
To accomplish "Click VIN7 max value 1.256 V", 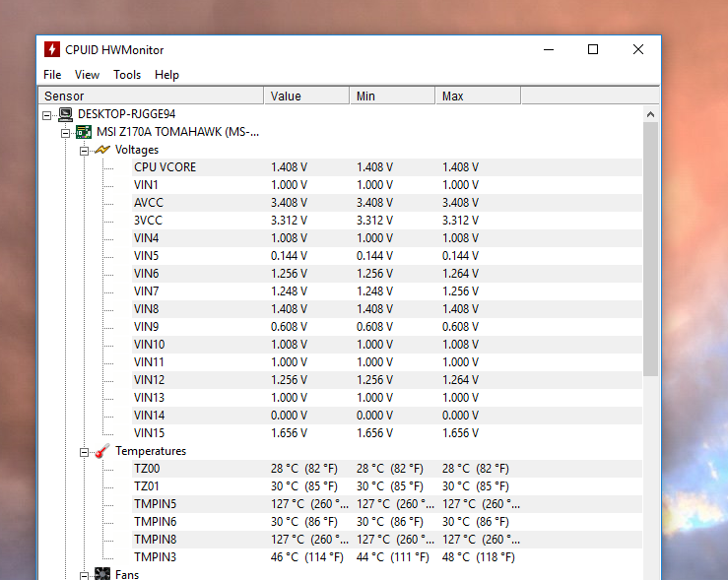I will coord(460,291).
